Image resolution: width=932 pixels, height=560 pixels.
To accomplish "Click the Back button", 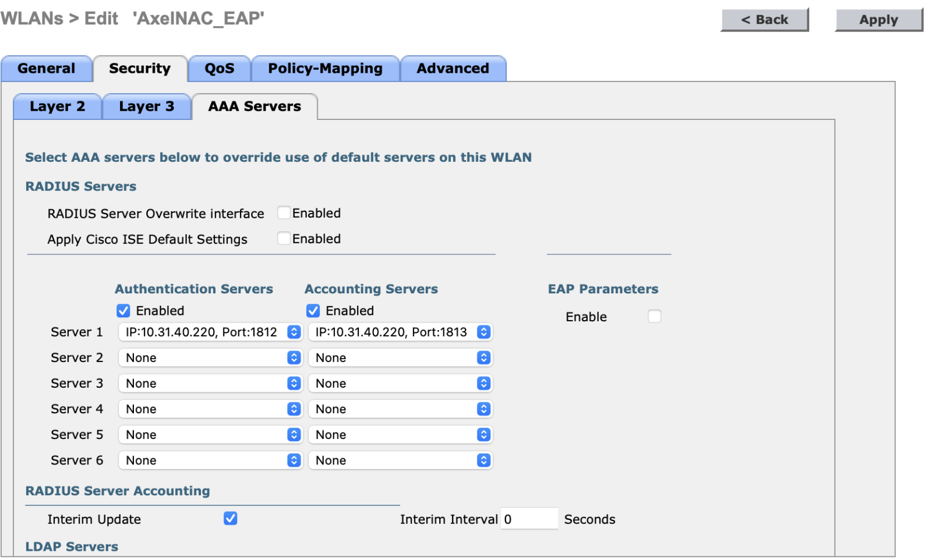I will [764, 20].
